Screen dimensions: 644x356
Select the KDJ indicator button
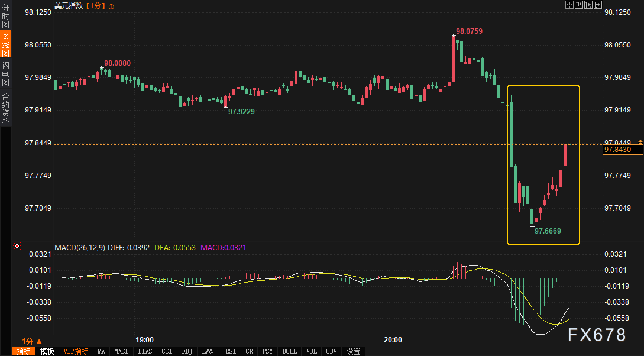187,351
